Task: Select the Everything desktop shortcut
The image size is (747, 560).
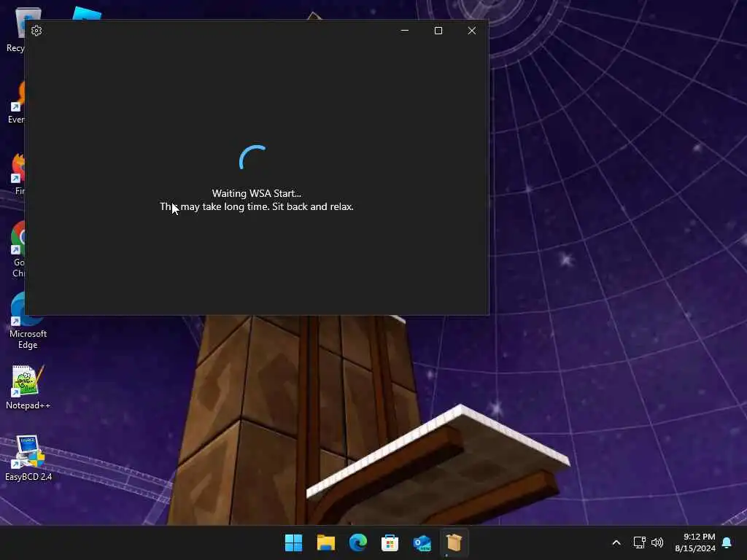Action: (18, 103)
